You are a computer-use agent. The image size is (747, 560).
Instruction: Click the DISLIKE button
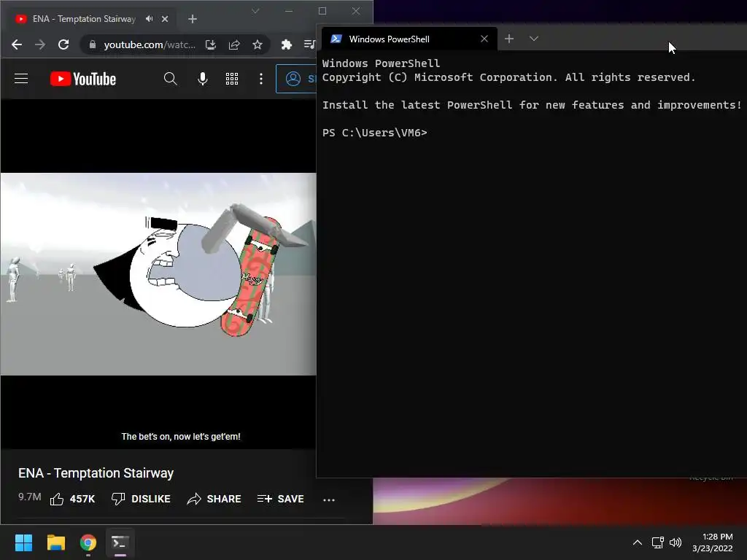click(141, 499)
